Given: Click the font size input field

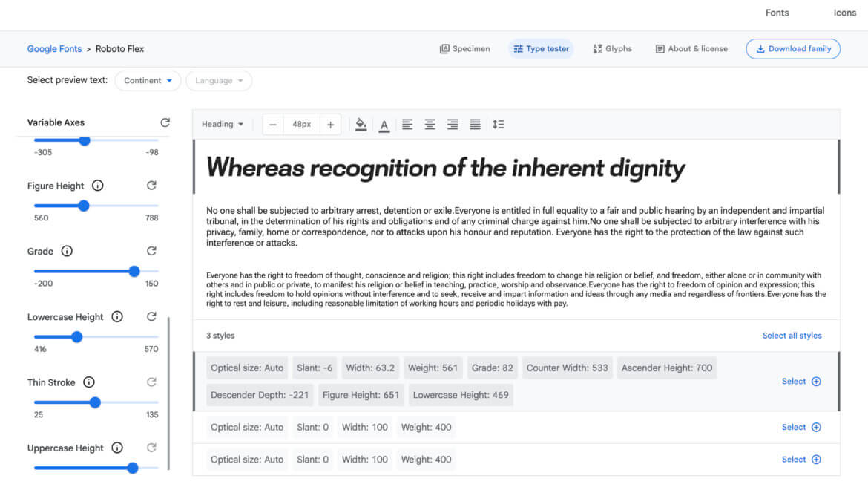Looking at the screenshot, I should click(301, 124).
